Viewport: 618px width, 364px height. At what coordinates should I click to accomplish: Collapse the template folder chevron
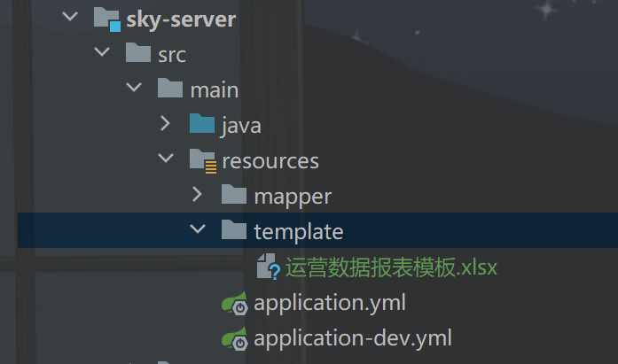click(198, 228)
